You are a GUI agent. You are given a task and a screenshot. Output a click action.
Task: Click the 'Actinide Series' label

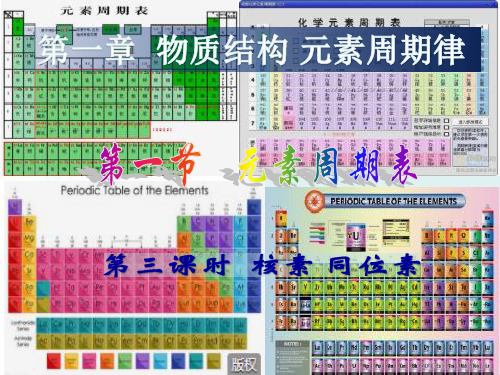point(23,341)
